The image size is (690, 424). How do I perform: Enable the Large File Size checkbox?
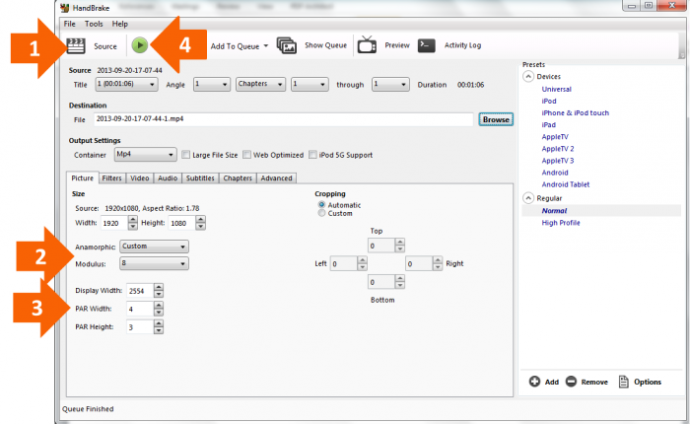coord(186,155)
